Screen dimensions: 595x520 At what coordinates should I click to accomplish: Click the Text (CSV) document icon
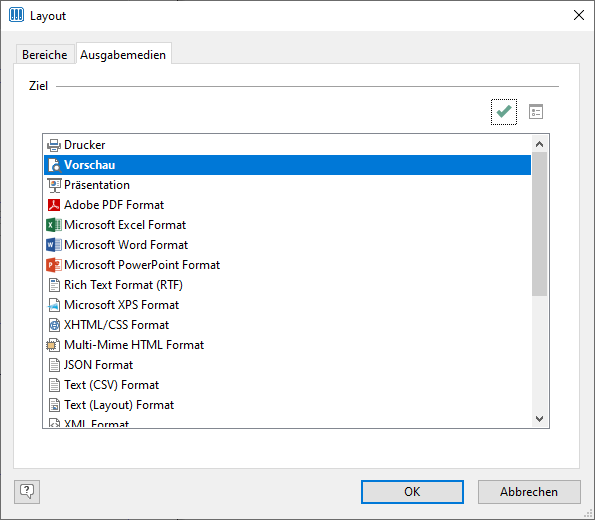coord(54,385)
